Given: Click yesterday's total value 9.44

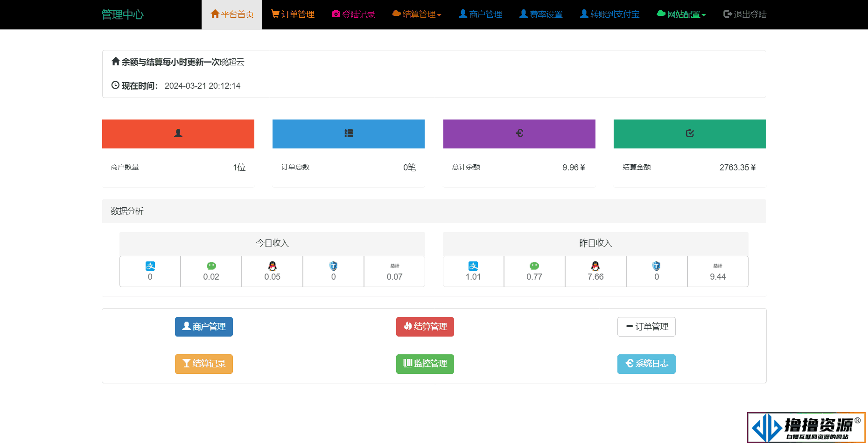Looking at the screenshot, I should (x=718, y=277).
